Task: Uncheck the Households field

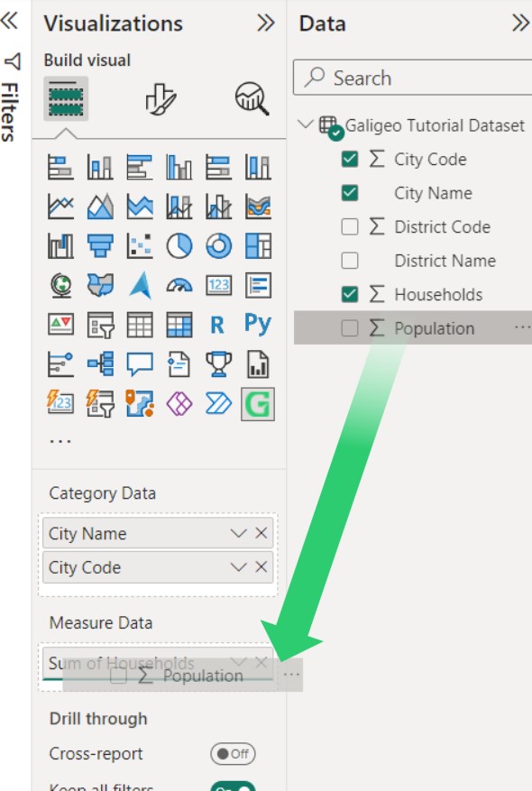Action: pyautogui.click(x=350, y=294)
